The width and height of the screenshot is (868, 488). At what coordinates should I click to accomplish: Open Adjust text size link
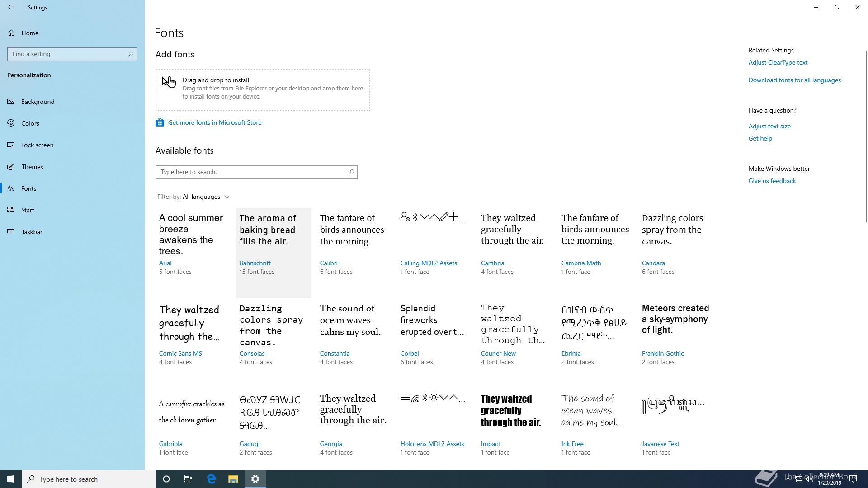click(769, 126)
